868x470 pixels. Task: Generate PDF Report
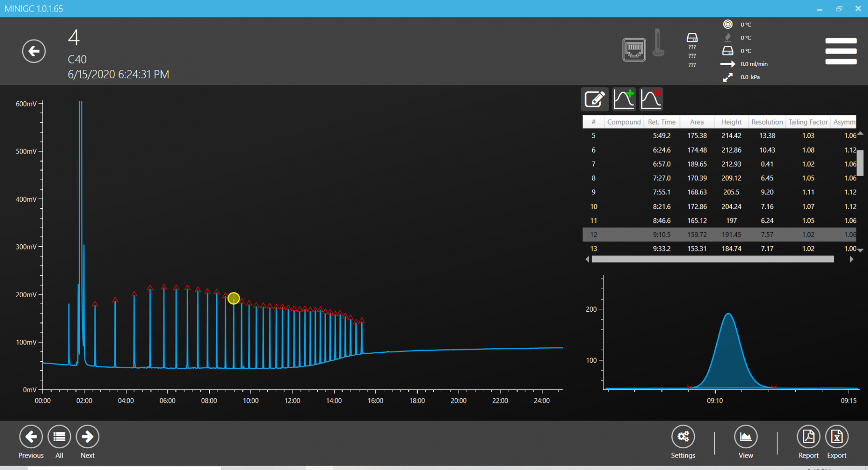(x=808, y=437)
